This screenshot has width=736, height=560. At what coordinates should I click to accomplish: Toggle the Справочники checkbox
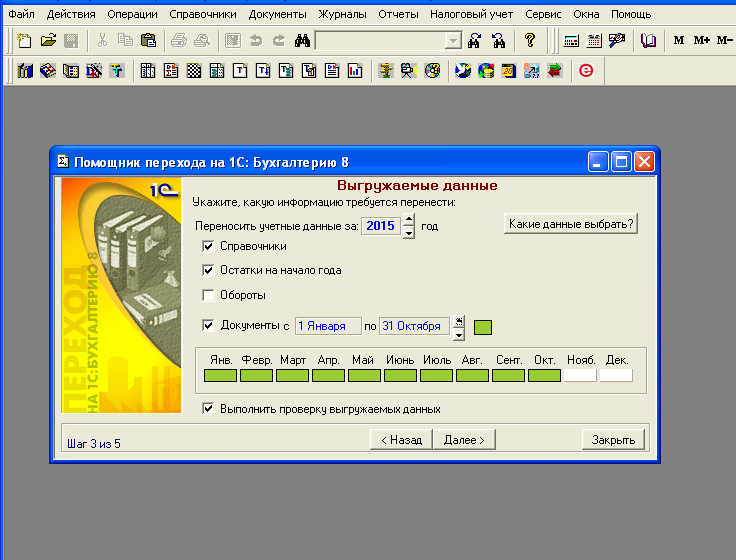click(208, 246)
